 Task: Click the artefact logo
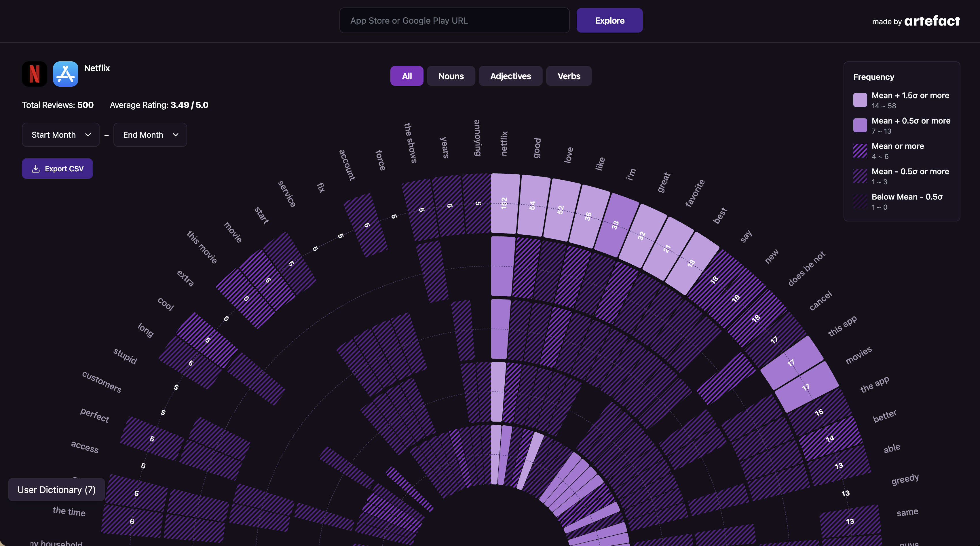(932, 21)
